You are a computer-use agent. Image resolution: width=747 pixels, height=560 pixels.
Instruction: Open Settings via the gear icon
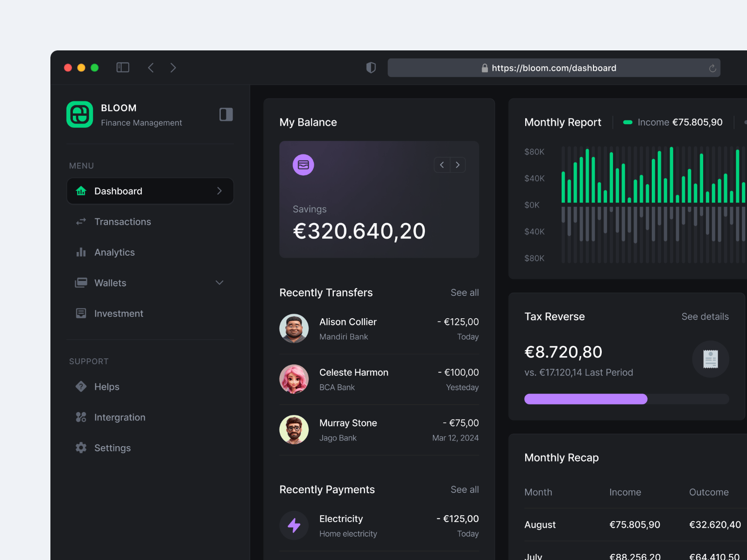[x=81, y=448]
